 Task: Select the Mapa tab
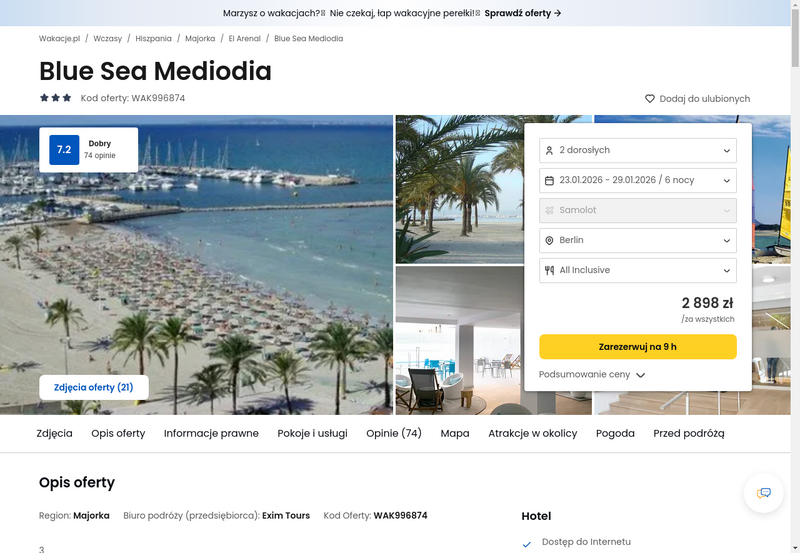[454, 434]
